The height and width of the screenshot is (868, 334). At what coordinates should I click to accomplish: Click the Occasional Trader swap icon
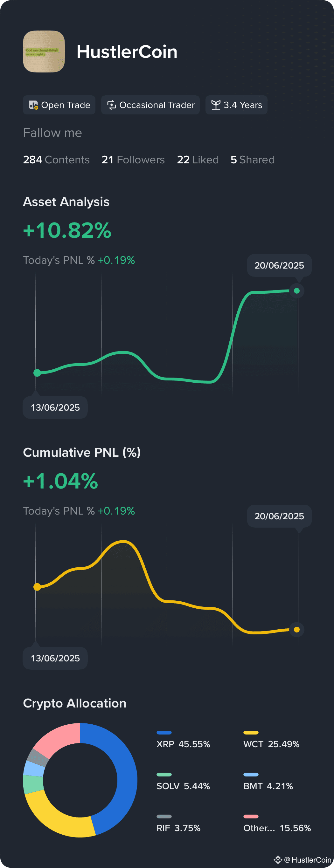(111, 105)
